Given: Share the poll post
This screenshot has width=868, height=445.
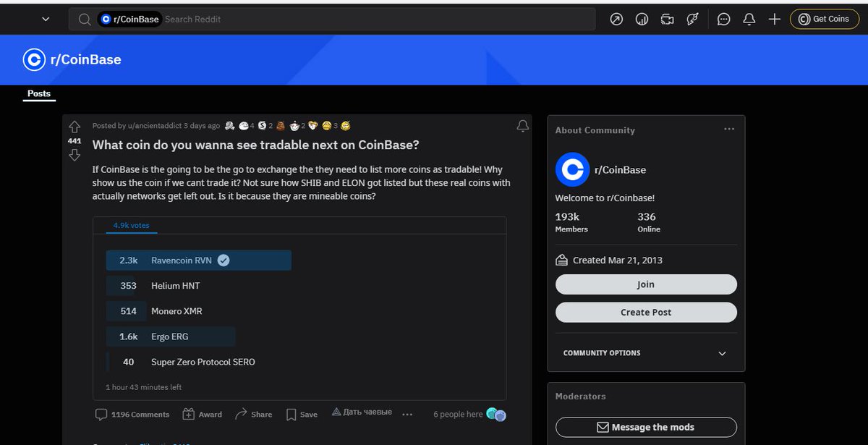Looking at the screenshot, I should (x=254, y=415).
